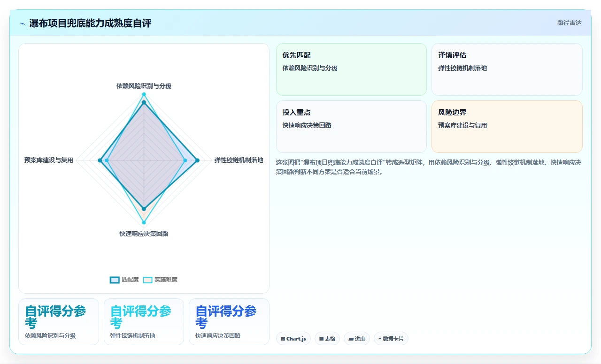
Task: Click the 路径雷达 label in the header
Action: coord(569,23)
